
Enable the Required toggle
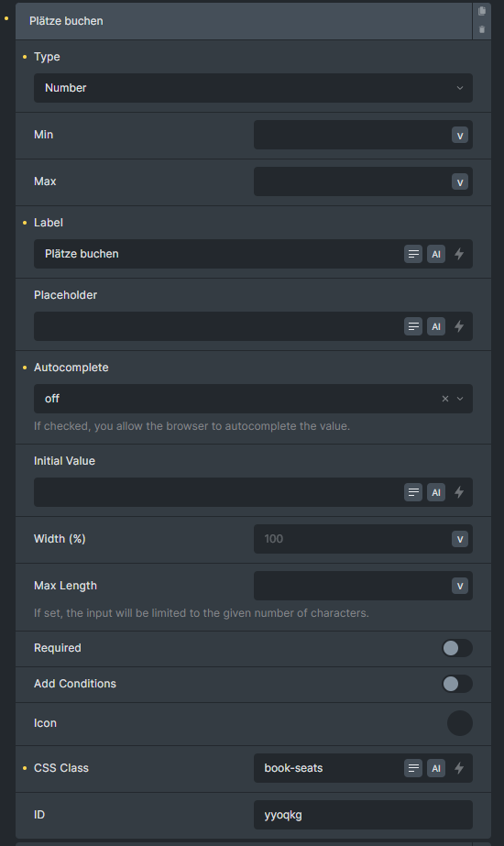tap(457, 649)
